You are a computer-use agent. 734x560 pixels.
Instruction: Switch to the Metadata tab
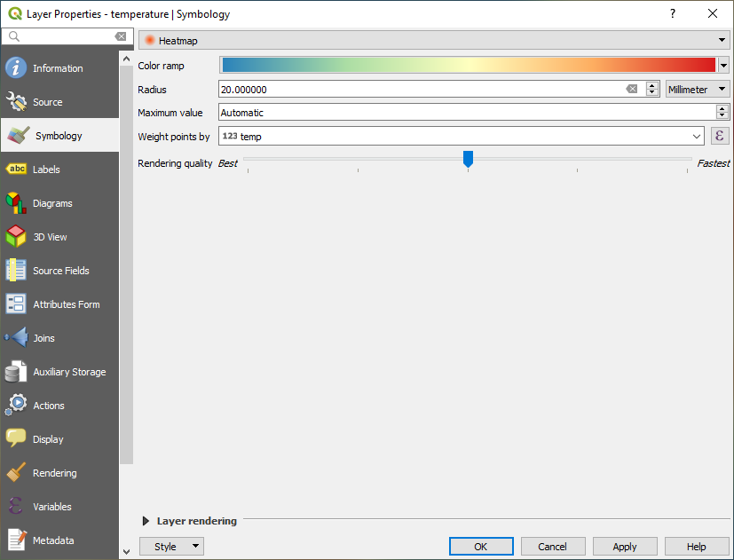60,540
